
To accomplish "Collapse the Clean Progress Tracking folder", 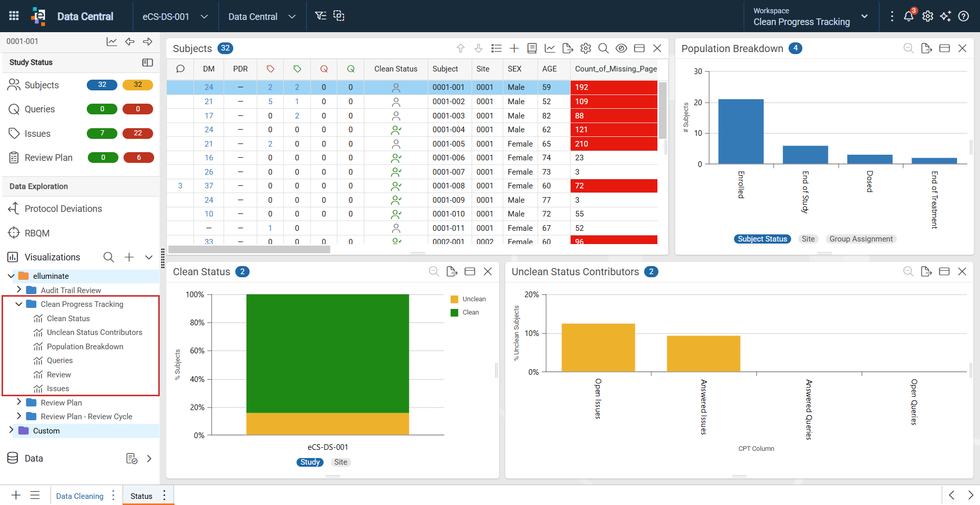I will click(x=19, y=304).
